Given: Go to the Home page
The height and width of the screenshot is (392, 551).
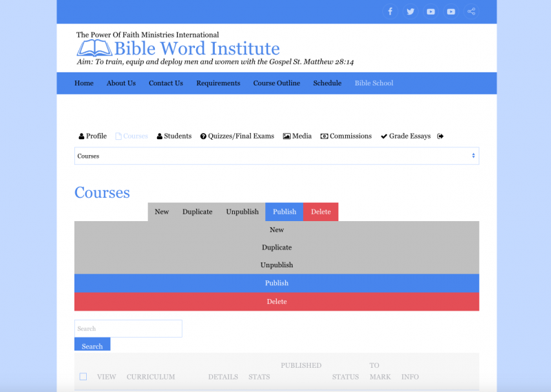Looking at the screenshot, I should pyautogui.click(x=84, y=83).
